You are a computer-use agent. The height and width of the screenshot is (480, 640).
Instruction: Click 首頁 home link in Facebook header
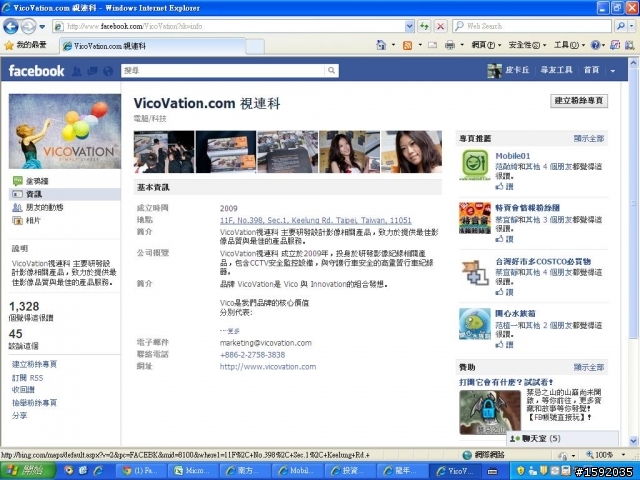591,70
